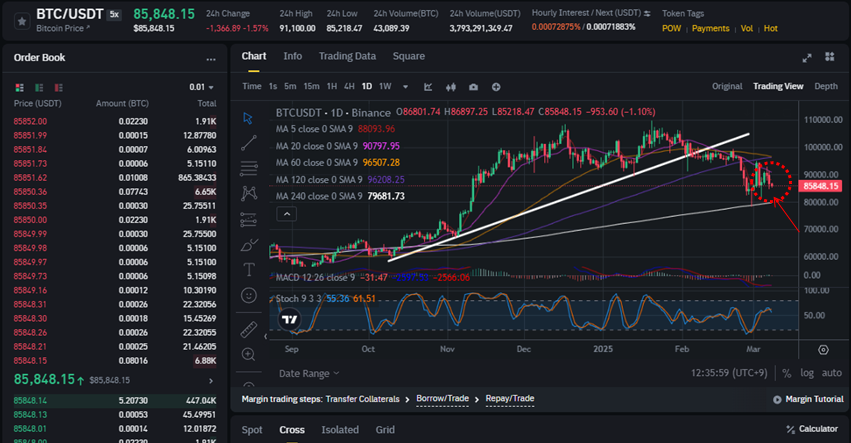The image size is (851, 443).
Task: Click sell order price 85852.00
Action: [x=30, y=122]
